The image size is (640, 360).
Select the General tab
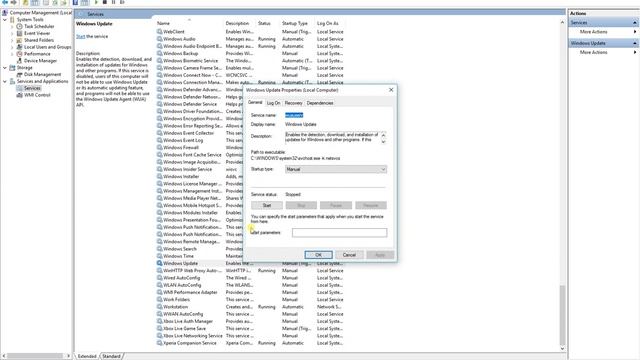(x=255, y=102)
